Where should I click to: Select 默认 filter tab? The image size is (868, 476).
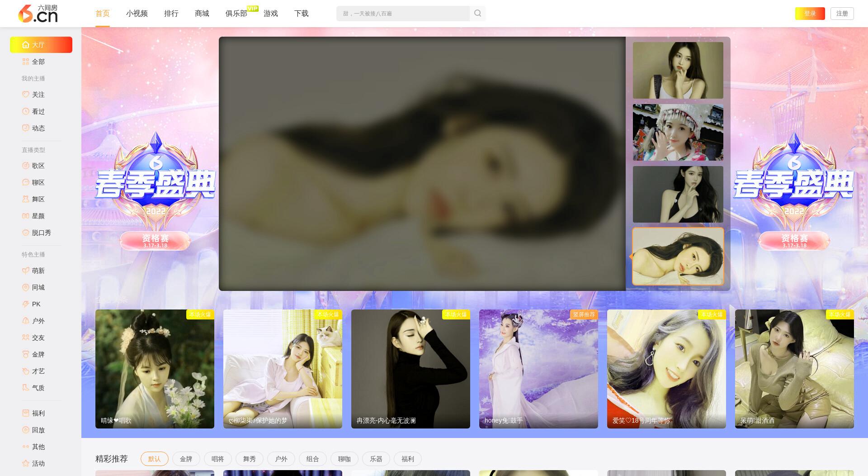[x=155, y=459]
